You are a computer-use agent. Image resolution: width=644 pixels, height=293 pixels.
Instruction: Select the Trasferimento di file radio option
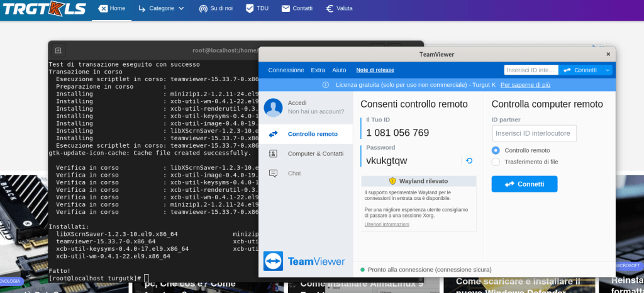click(x=496, y=162)
